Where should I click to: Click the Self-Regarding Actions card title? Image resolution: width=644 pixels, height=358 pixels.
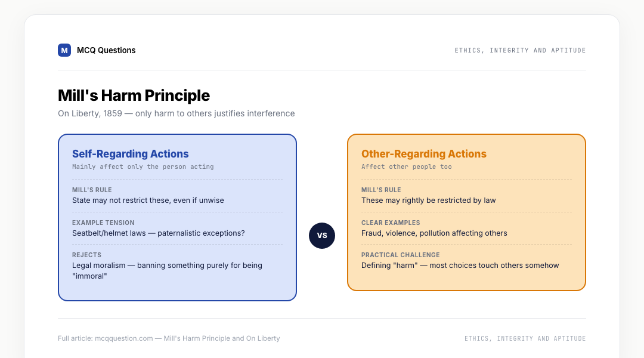pyautogui.click(x=130, y=154)
